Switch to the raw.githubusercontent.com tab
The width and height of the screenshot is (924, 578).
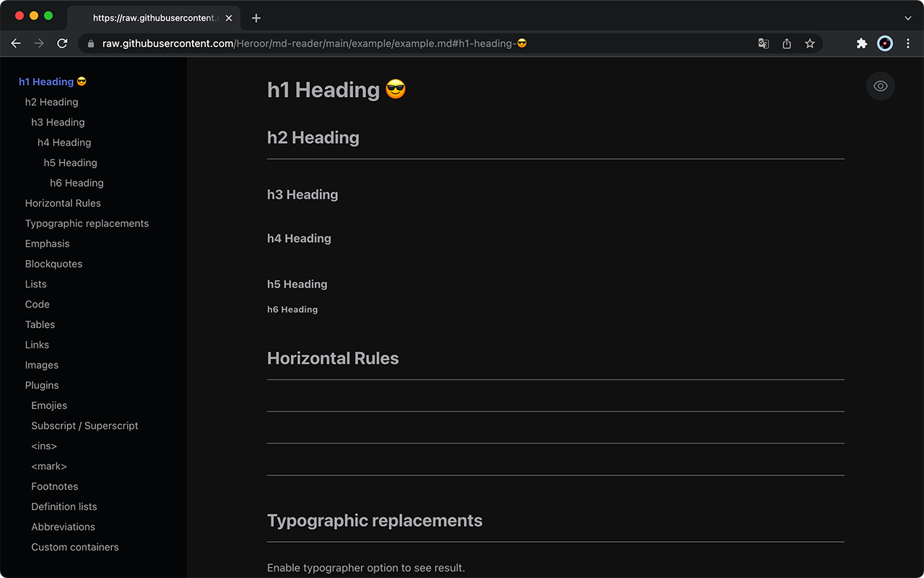(x=152, y=17)
